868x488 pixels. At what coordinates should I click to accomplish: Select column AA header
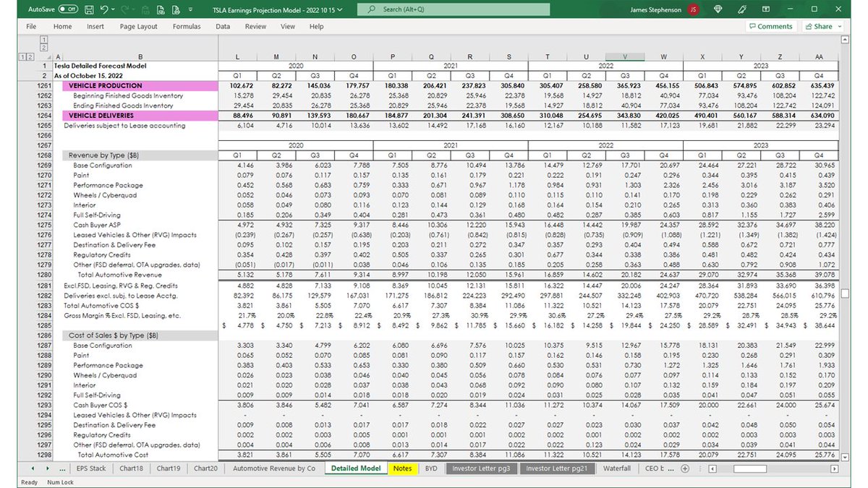pyautogui.click(x=819, y=56)
